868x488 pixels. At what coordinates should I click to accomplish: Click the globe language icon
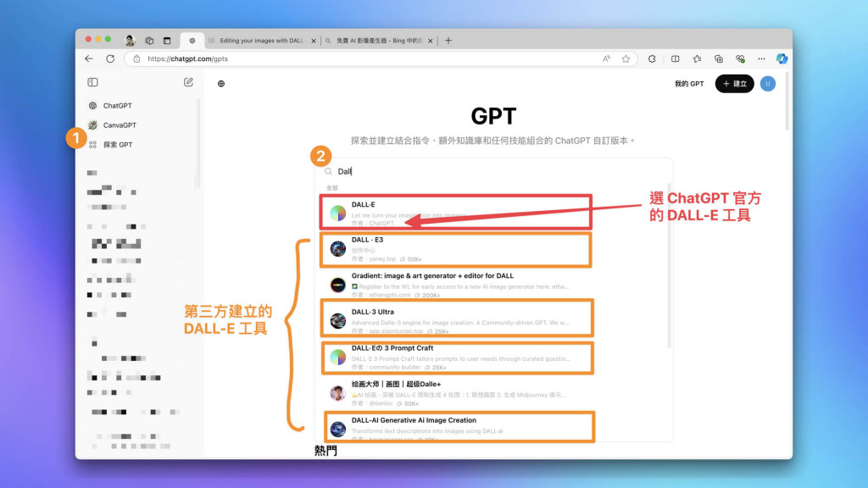click(221, 84)
